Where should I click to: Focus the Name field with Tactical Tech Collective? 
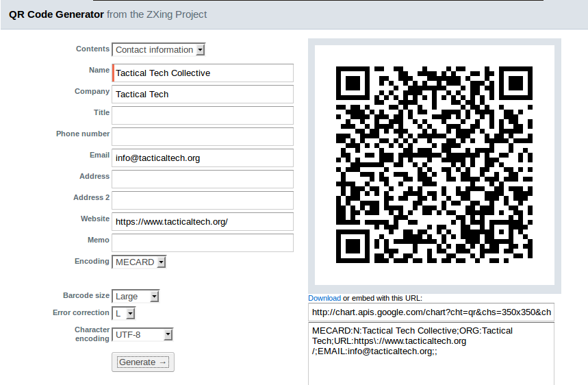(x=203, y=73)
